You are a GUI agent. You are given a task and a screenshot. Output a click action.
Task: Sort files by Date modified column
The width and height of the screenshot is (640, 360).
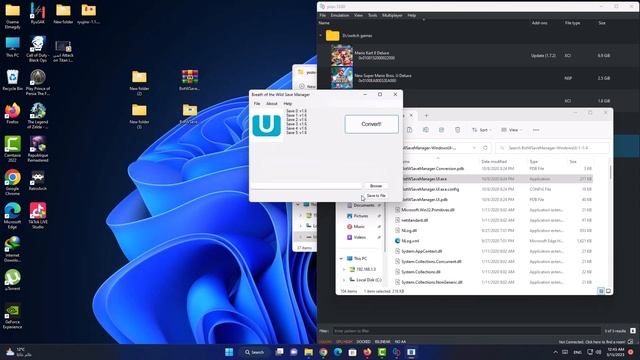[494, 162]
